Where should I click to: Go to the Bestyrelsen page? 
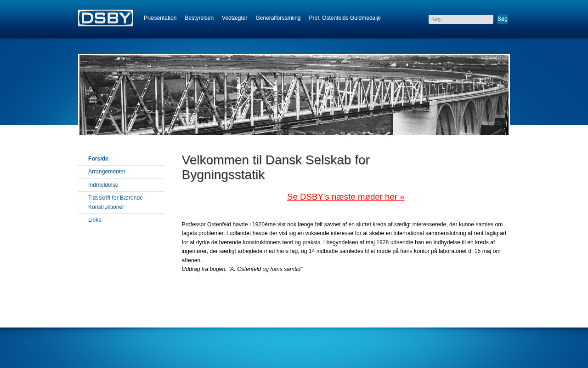click(199, 18)
